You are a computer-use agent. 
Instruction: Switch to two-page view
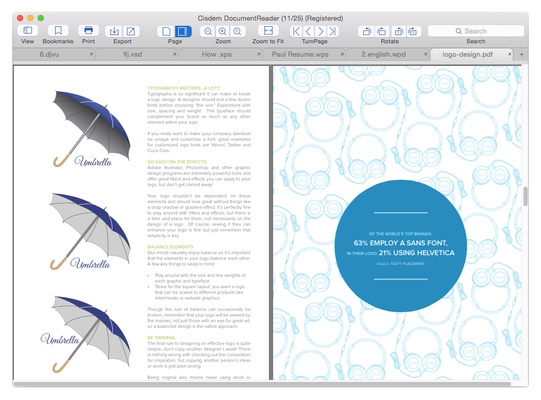(183, 31)
